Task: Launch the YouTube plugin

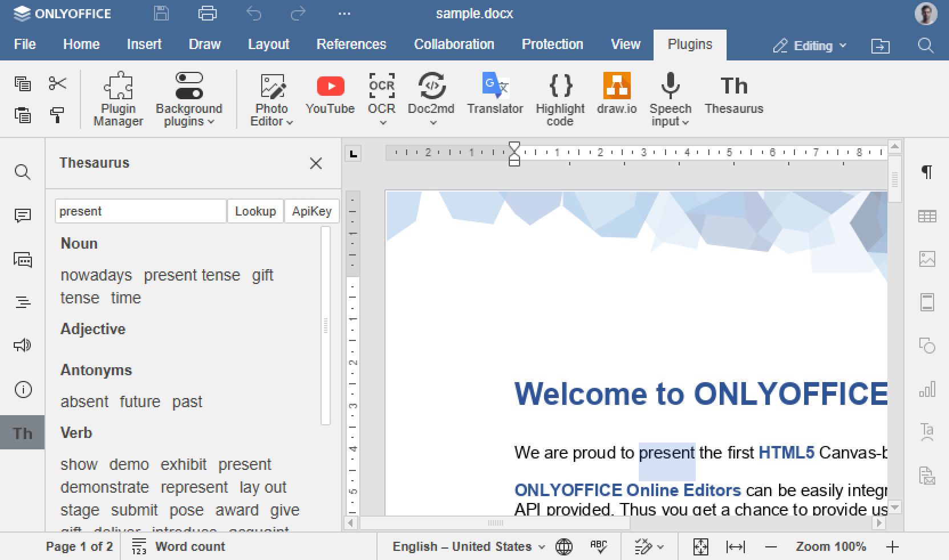Action: click(x=330, y=93)
